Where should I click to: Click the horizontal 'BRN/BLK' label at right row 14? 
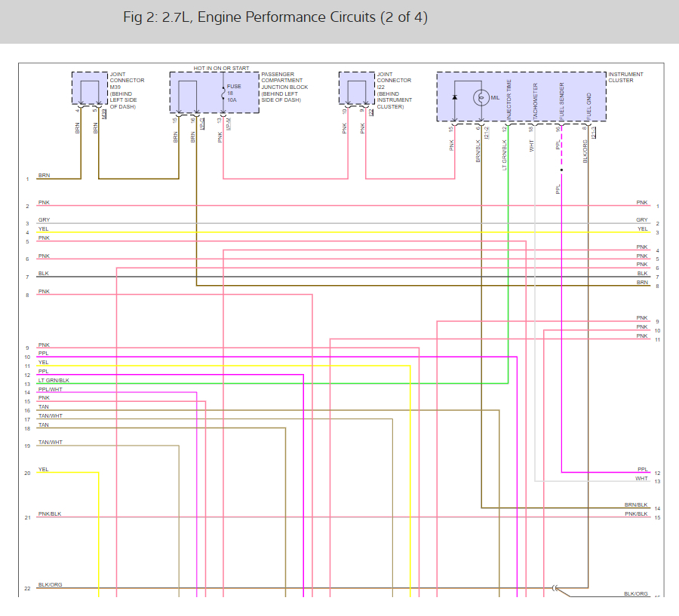coord(636,504)
